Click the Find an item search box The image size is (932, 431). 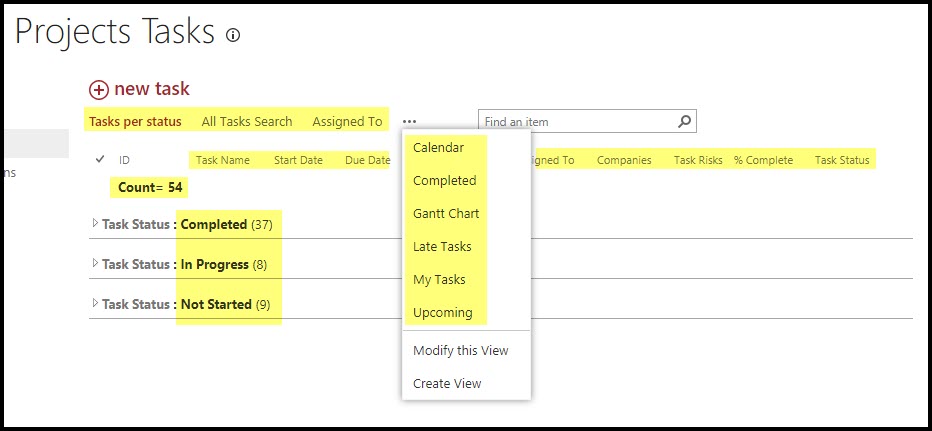coord(575,122)
